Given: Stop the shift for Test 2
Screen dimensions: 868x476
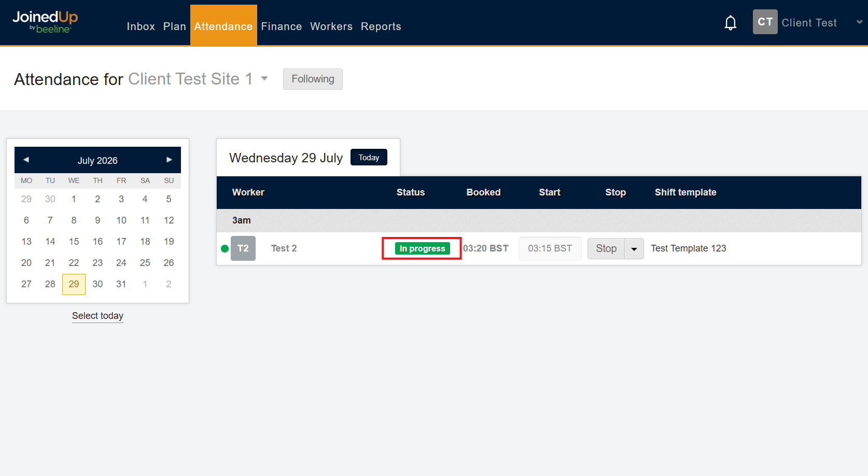Looking at the screenshot, I should click(606, 249).
